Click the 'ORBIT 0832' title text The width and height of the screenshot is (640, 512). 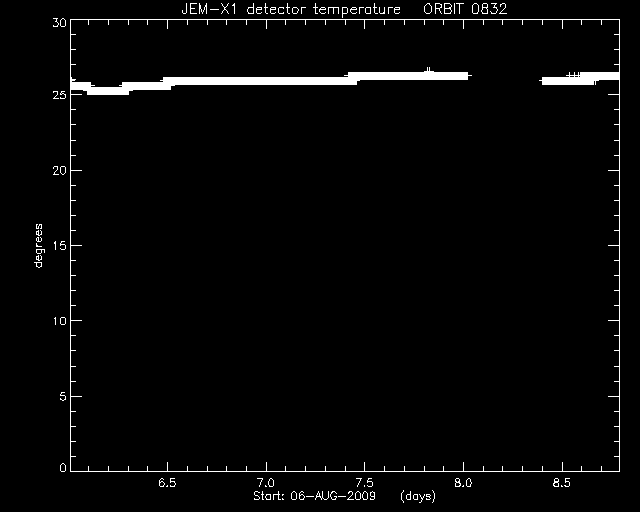click(x=465, y=9)
